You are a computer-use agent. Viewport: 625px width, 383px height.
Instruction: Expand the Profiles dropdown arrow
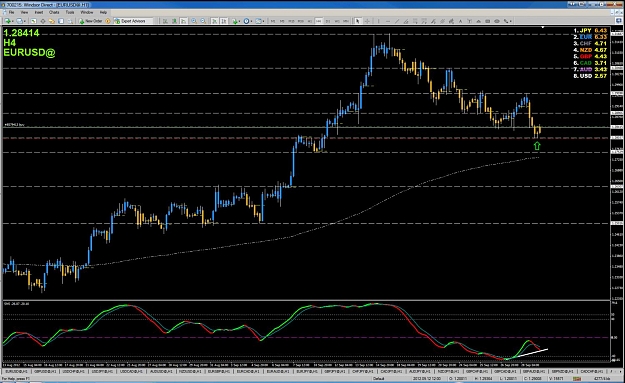[x=25, y=21]
